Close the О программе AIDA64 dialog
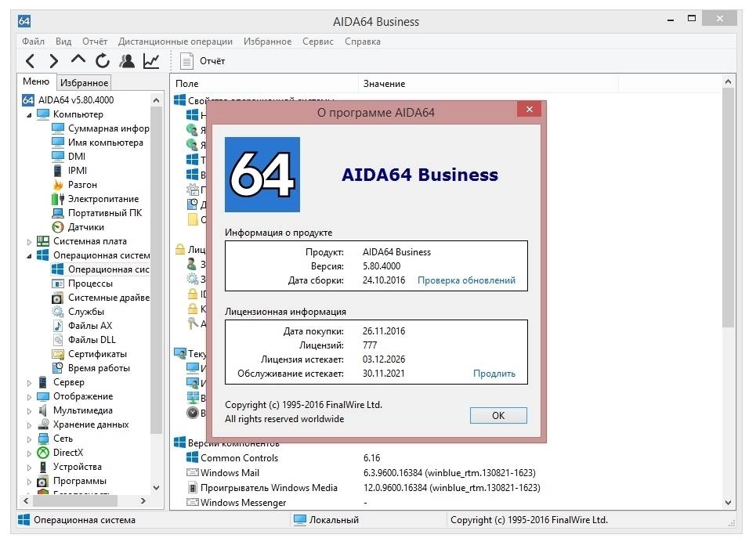This screenshot has height=549, width=756. (529, 110)
